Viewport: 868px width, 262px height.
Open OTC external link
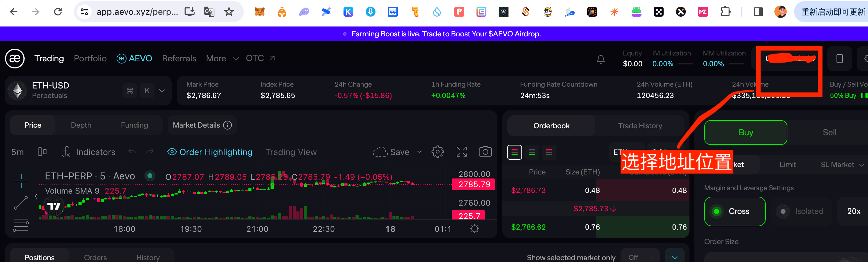click(260, 58)
